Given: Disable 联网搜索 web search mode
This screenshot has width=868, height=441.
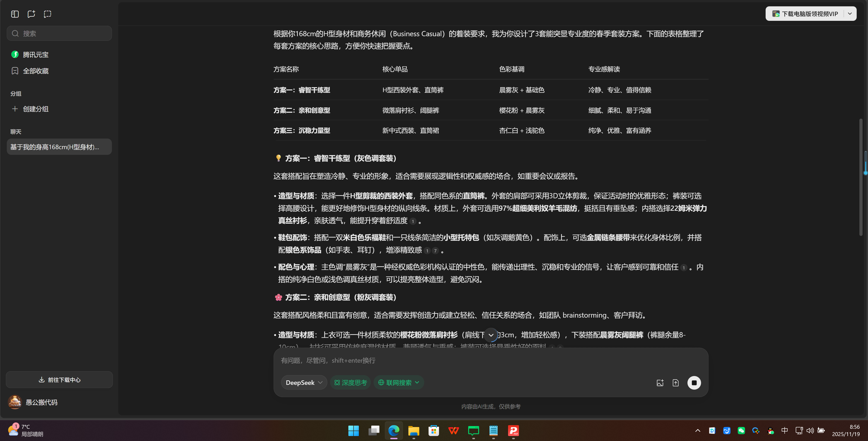Looking at the screenshot, I should coord(395,382).
